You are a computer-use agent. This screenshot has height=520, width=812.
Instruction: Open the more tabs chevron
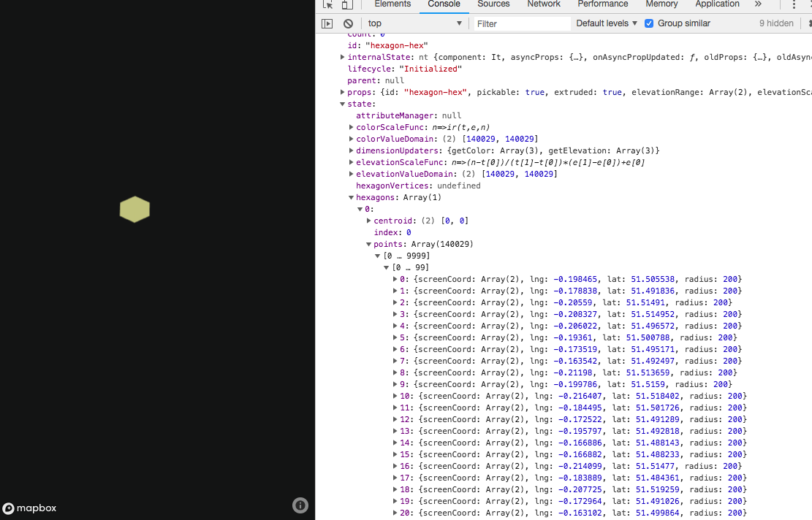pos(758,4)
